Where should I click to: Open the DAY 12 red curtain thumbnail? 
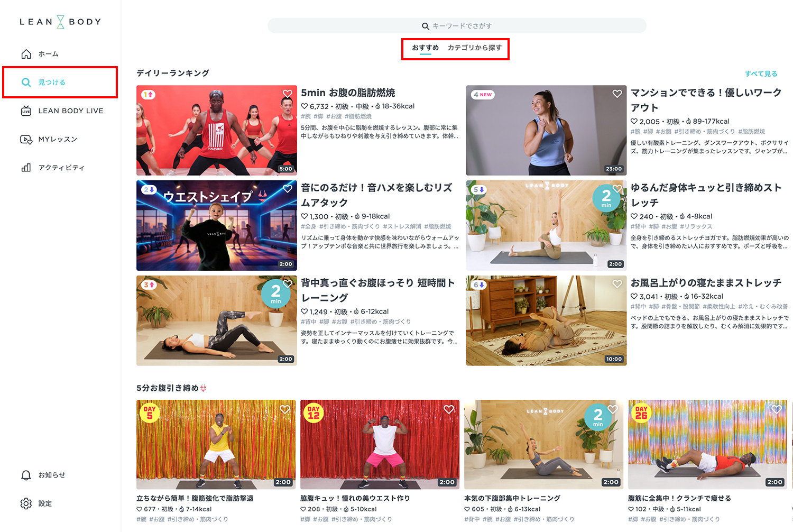(x=380, y=445)
